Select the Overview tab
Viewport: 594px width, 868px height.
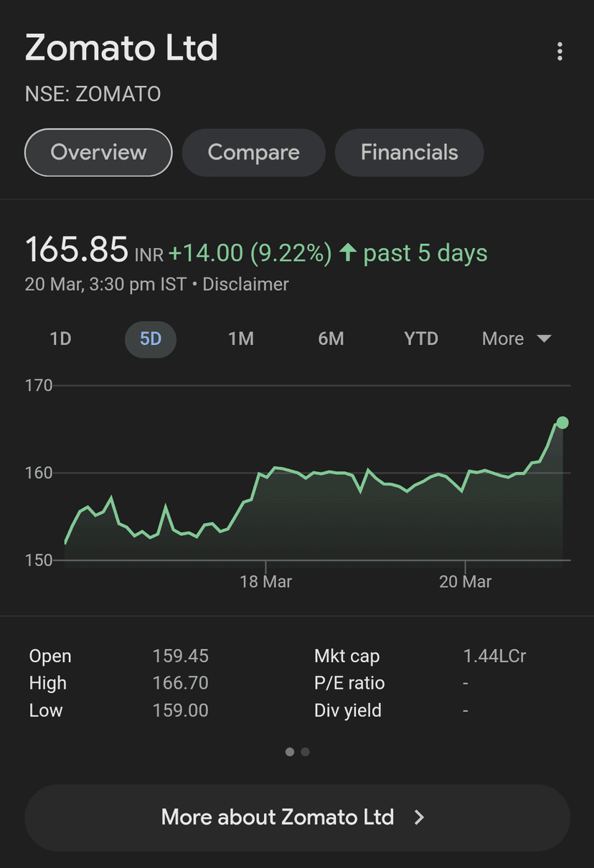tap(98, 152)
